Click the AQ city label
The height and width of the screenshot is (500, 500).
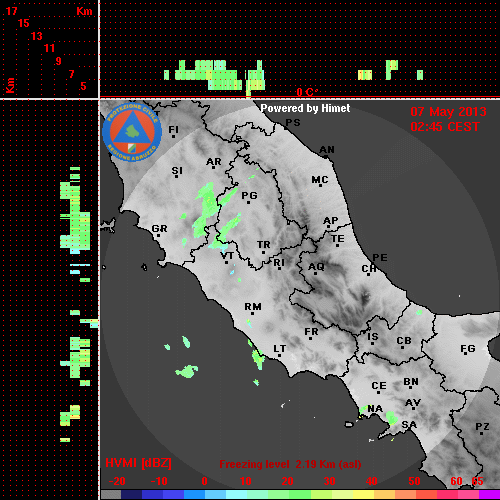316,267
